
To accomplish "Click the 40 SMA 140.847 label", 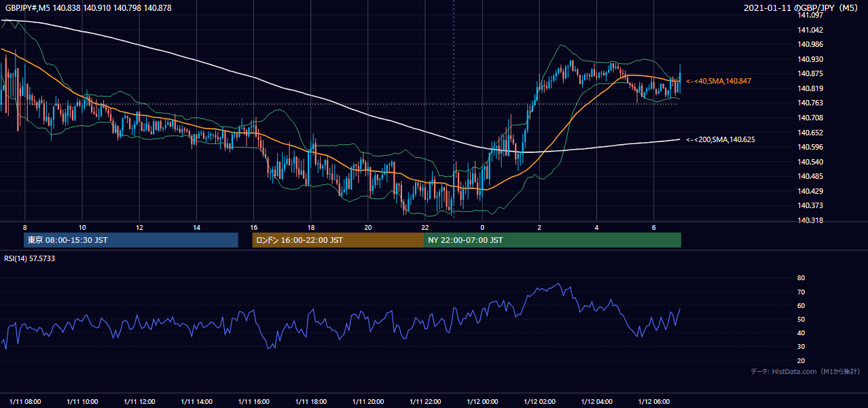I will pyautogui.click(x=719, y=81).
